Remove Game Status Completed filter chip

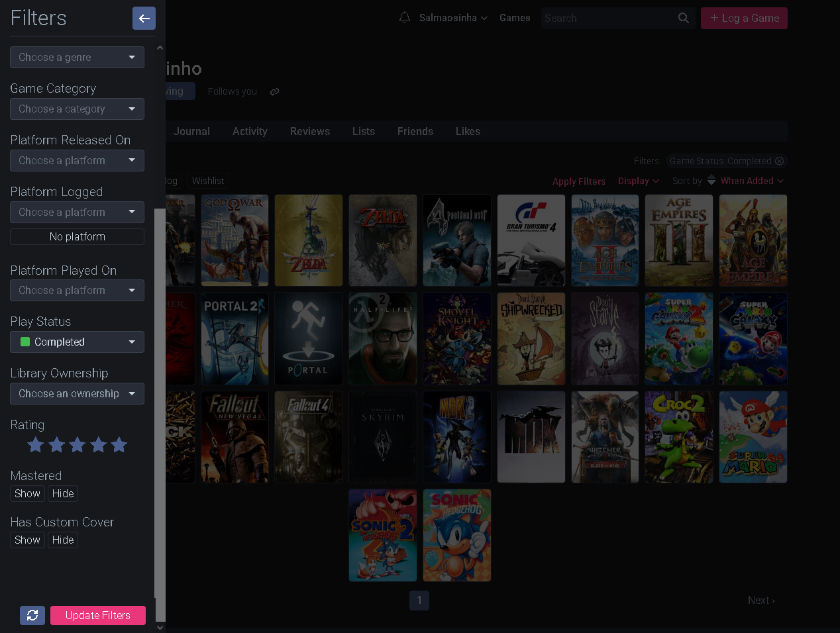(x=780, y=161)
